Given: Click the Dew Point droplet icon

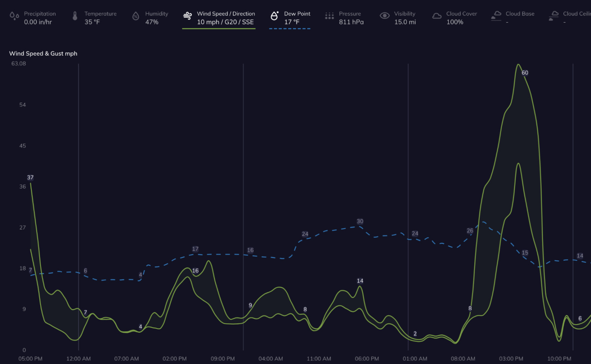Looking at the screenshot, I should [x=274, y=16].
